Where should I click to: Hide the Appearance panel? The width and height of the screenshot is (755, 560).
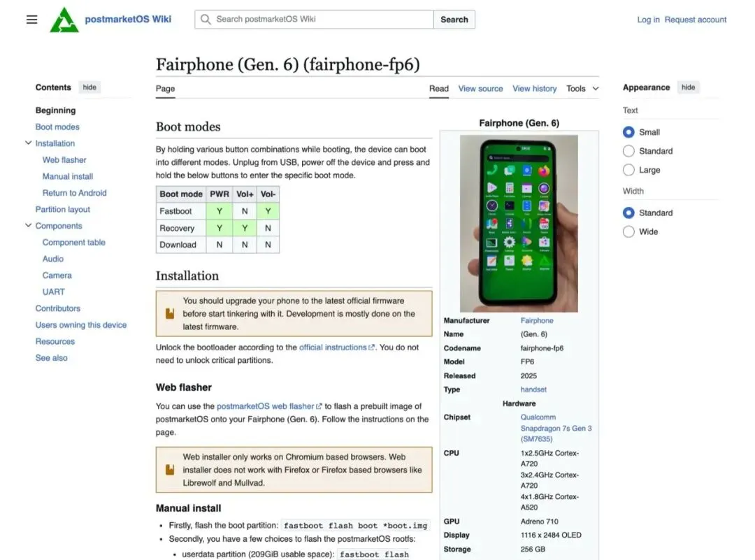688,87
